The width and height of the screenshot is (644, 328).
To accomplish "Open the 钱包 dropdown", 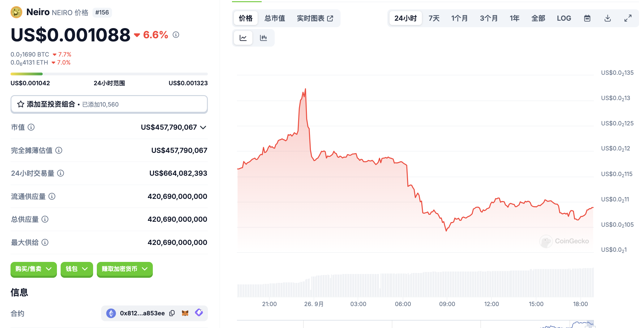I will (77, 269).
